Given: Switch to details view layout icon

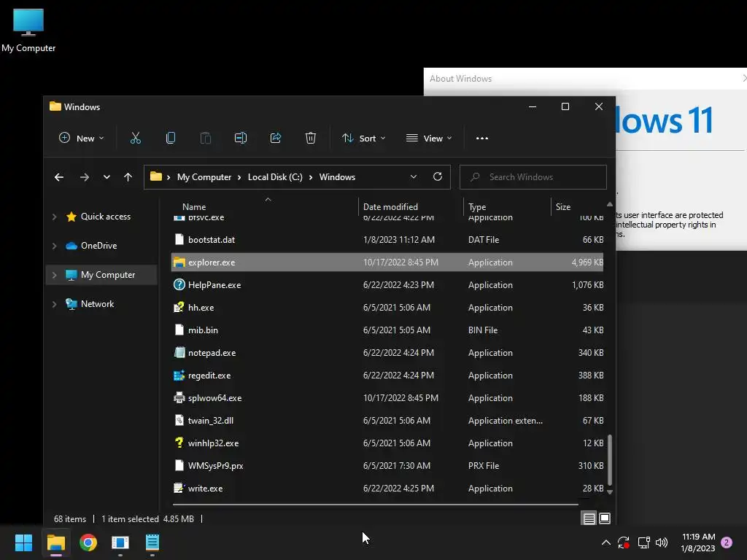Looking at the screenshot, I should pyautogui.click(x=589, y=518).
